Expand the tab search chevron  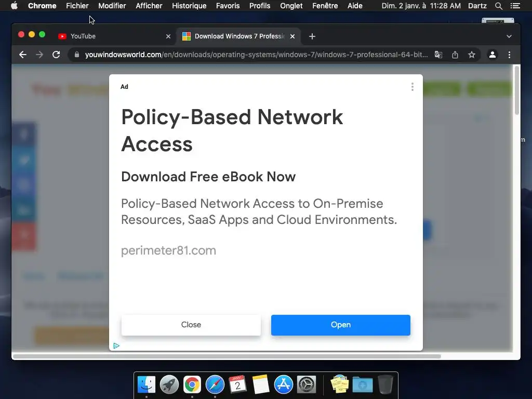pyautogui.click(x=509, y=36)
